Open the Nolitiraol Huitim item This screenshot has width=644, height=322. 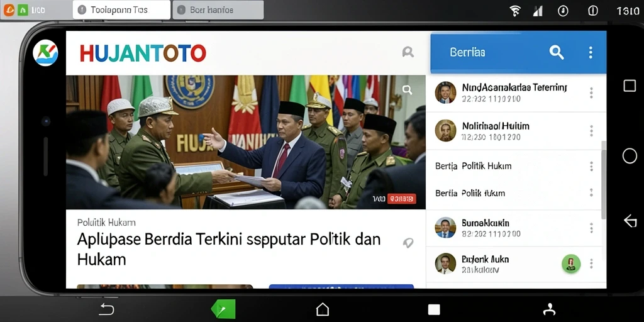516,131
